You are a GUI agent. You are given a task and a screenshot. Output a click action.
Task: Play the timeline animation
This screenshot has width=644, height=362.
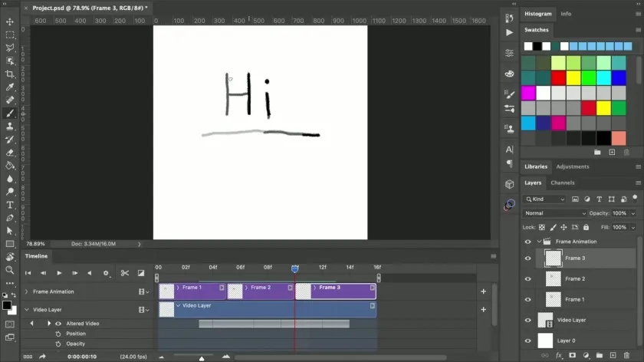point(59,273)
